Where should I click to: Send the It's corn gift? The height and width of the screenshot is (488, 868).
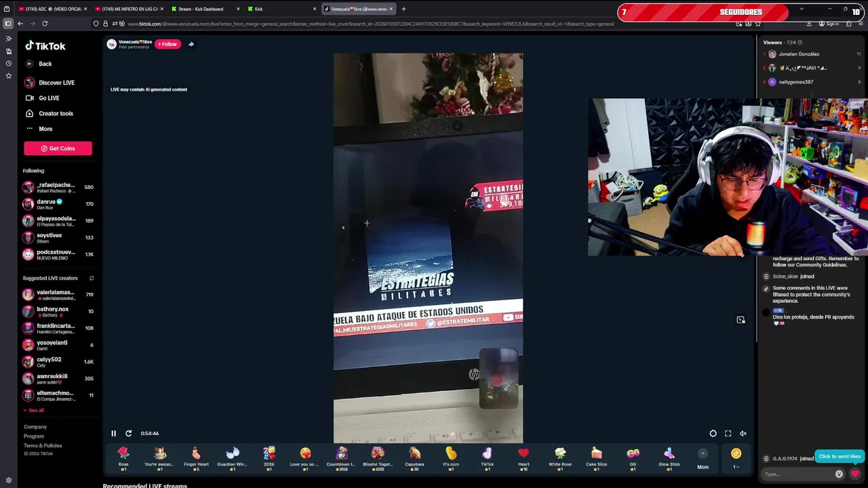451,458
